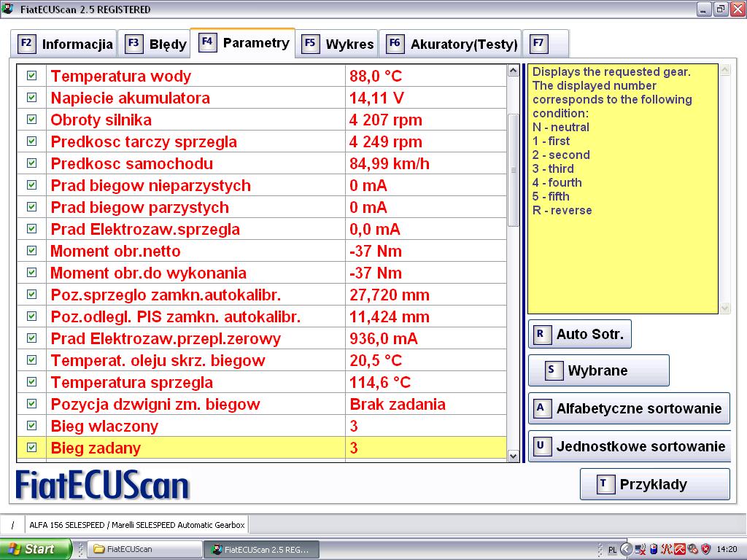Toggle Moment obr.do wykonania checkbox
Image resolution: width=747 pixels, height=560 pixels.
coord(32,273)
